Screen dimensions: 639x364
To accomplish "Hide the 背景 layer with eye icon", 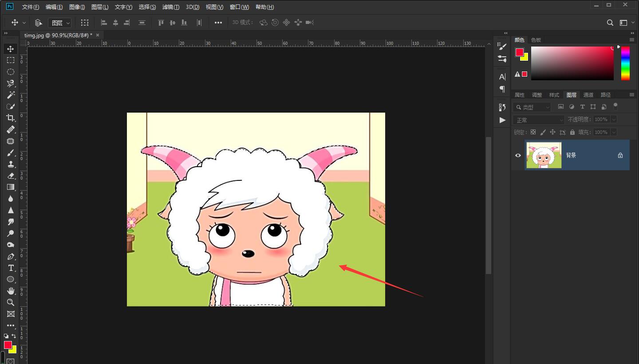I will [x=518, y=156].
